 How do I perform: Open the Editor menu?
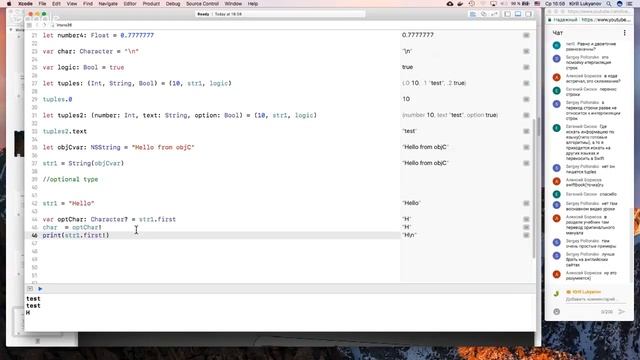(130, 4)
